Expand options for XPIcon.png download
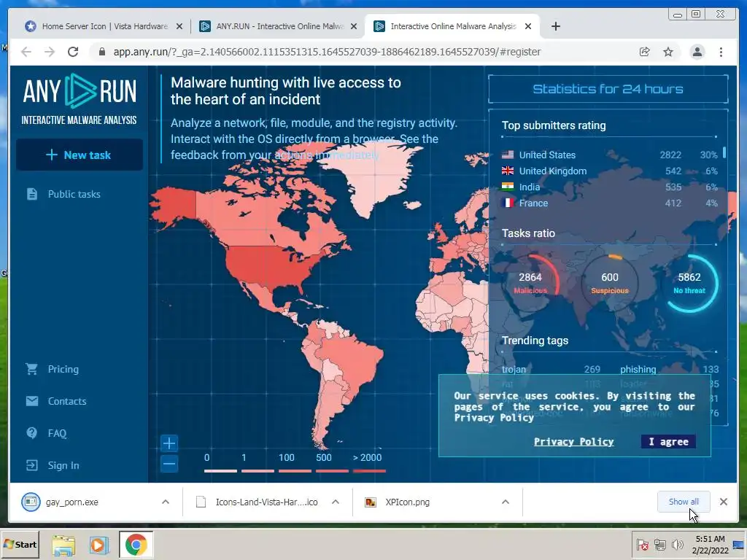Viewport: 747px width, 560px height. click(x=506, y=502)
